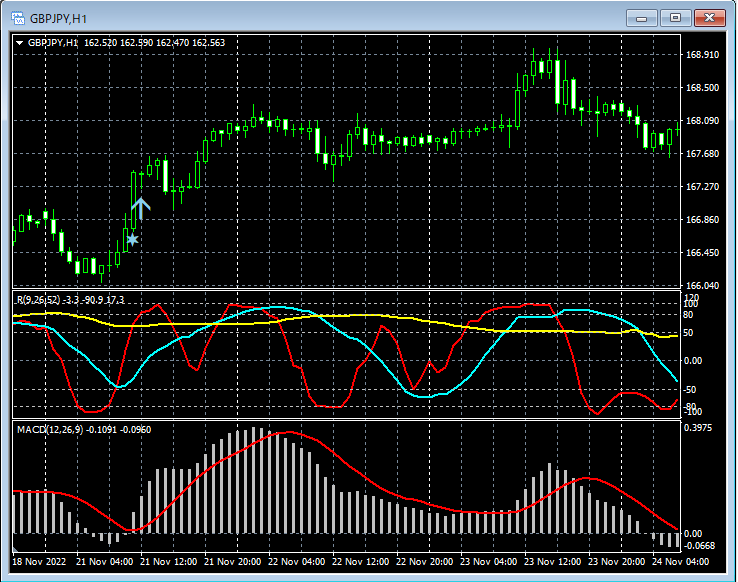Click the blue up arrow signal marker
This screenshot has height=582, width=738.
tap(140, 208)
